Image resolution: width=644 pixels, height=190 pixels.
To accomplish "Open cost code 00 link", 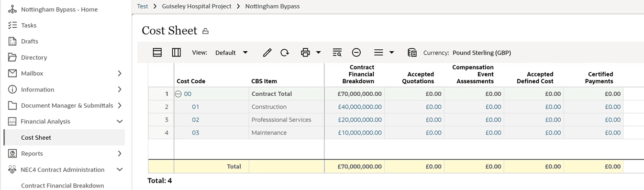I will click(x=188, y=94).
